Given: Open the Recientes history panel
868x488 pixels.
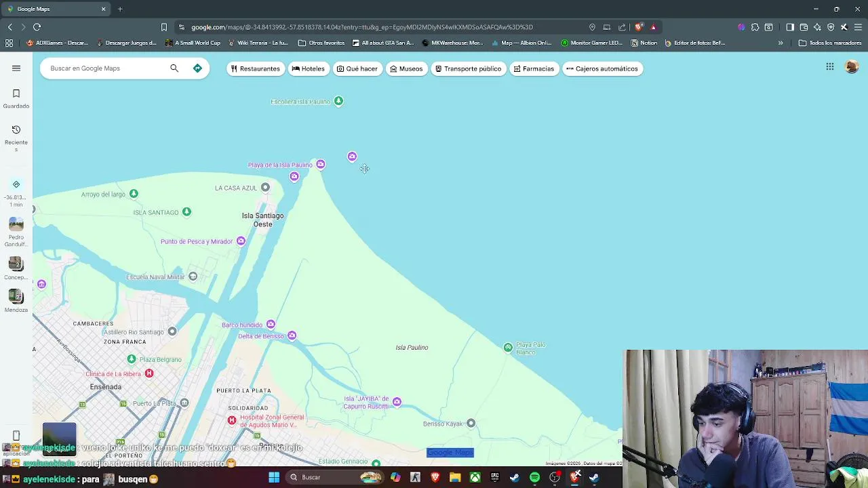Looking at the screenshot, I should click(x=16, y=138).
